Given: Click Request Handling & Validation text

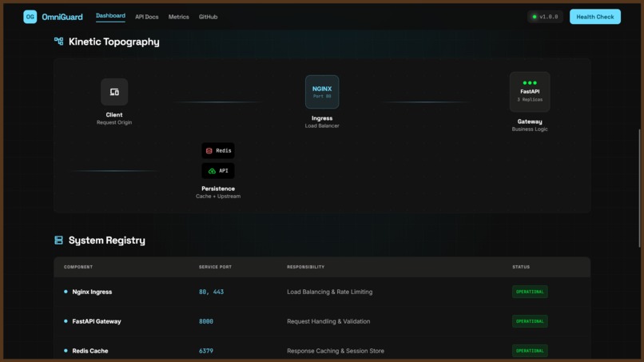Looking at the screenshot, I should point(328,321).
